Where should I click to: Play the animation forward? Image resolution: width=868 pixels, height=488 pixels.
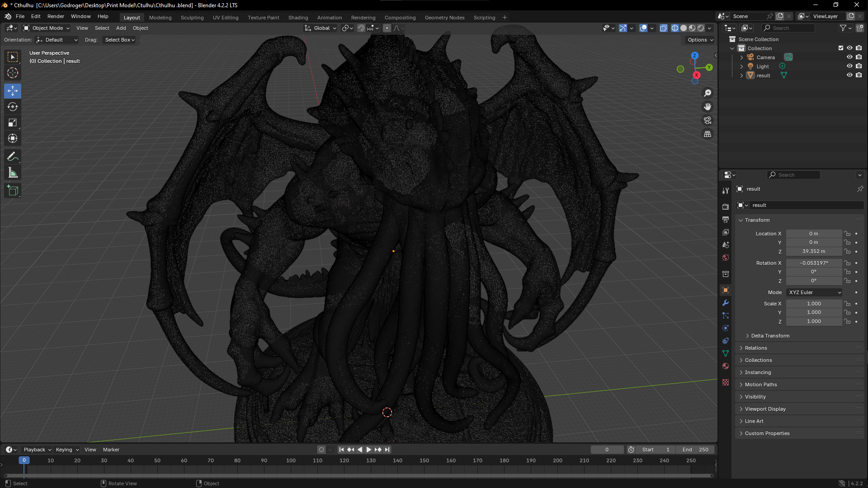(x=369, y=450)
